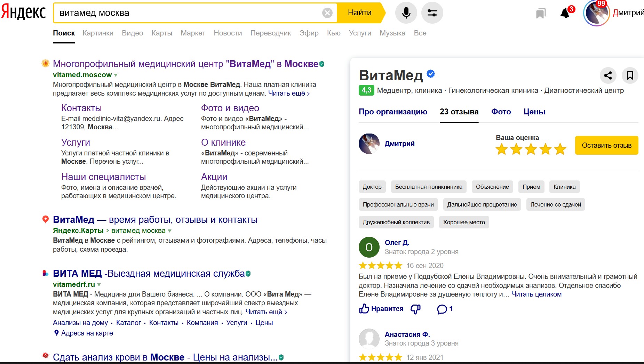Open Многопрофильный медицинский центр ВитаМед result

(185, 64)
